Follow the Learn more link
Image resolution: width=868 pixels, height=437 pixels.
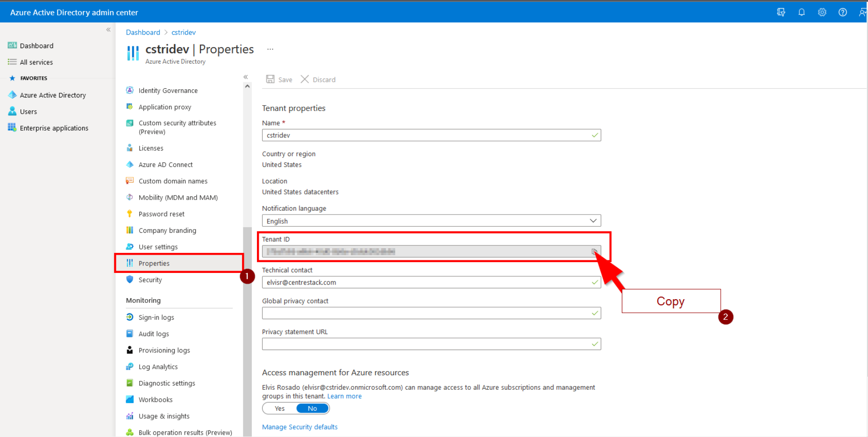click(344, 396)
